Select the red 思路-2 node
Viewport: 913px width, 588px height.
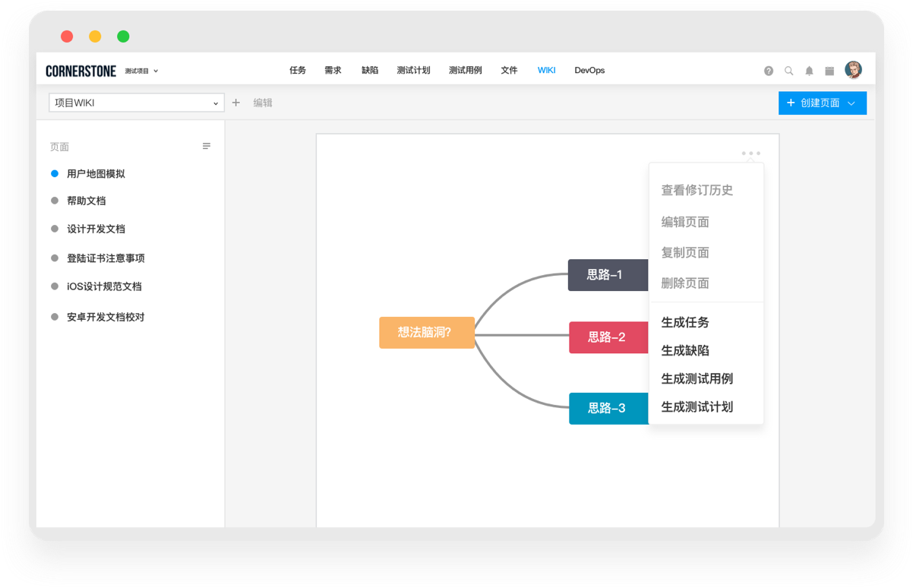click(x=608, y=337)
